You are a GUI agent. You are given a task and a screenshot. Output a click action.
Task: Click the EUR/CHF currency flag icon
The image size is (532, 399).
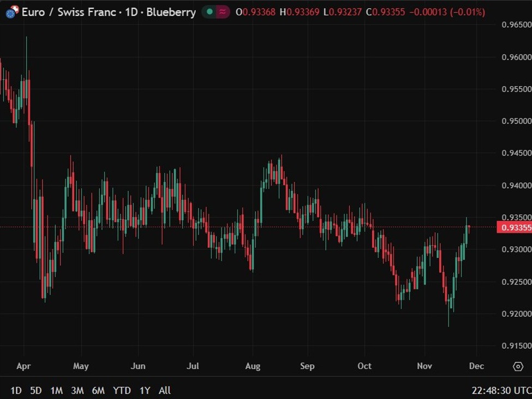(12, 11)
